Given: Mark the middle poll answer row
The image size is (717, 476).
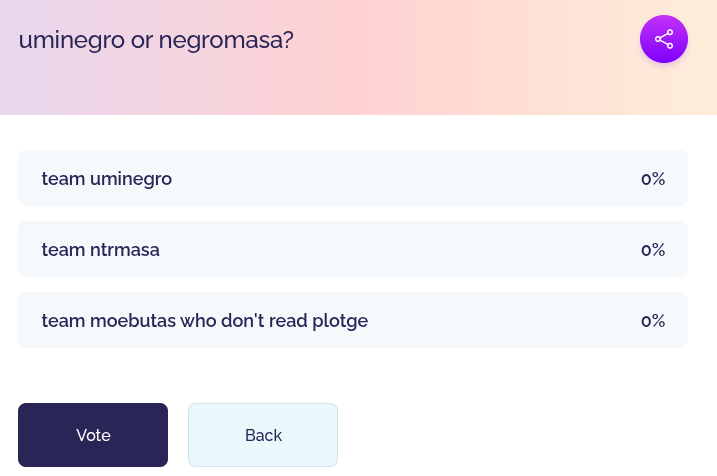Looking at the screenshot, I should pos(352,250).
